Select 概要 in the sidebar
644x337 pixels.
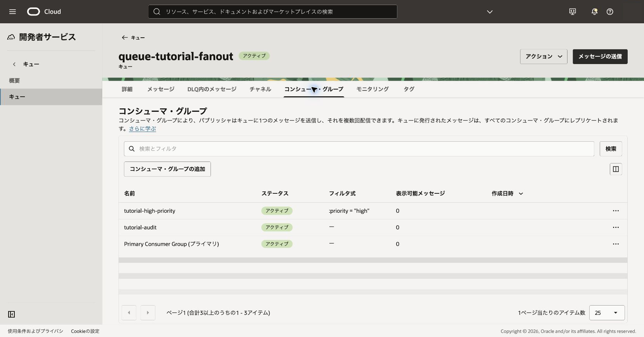pos(14,80)
